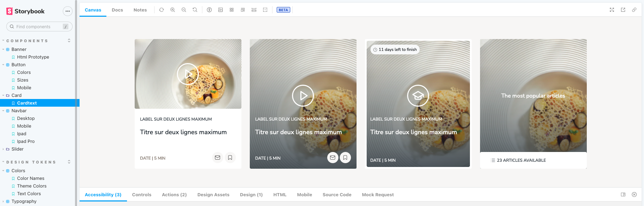Switch to the Docs tab

[x=117, y=10]
